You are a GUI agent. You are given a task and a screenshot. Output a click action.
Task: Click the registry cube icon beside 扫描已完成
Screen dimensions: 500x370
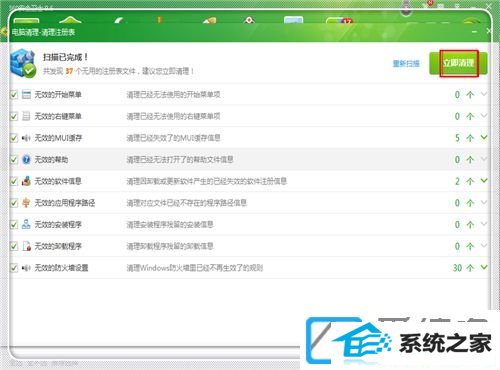pyautogui.click(x=23, y=63)
